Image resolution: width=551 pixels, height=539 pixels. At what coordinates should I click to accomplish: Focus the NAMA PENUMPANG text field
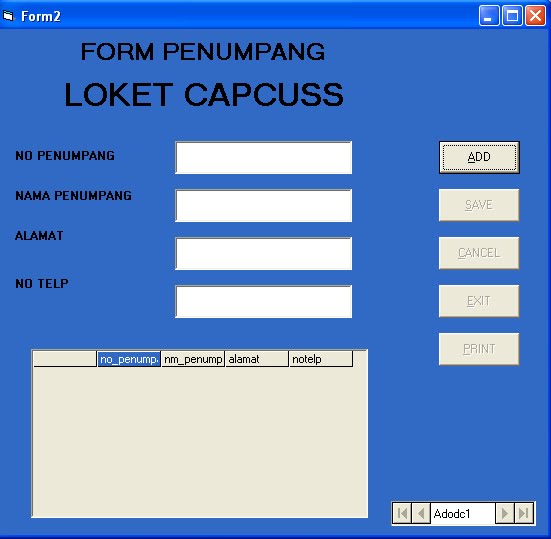click(x=264, y=206)
